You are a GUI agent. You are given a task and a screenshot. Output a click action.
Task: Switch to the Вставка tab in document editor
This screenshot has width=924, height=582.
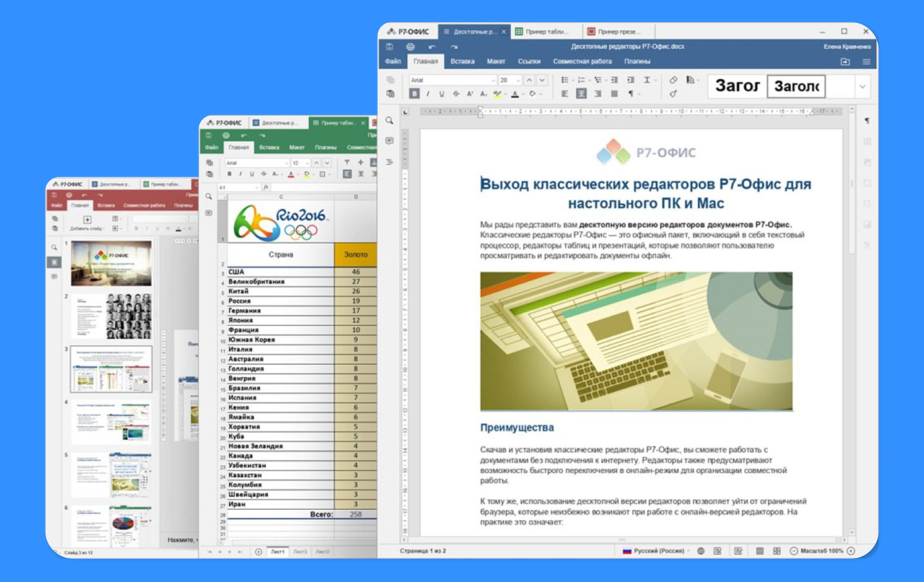(x=463, y=61)
